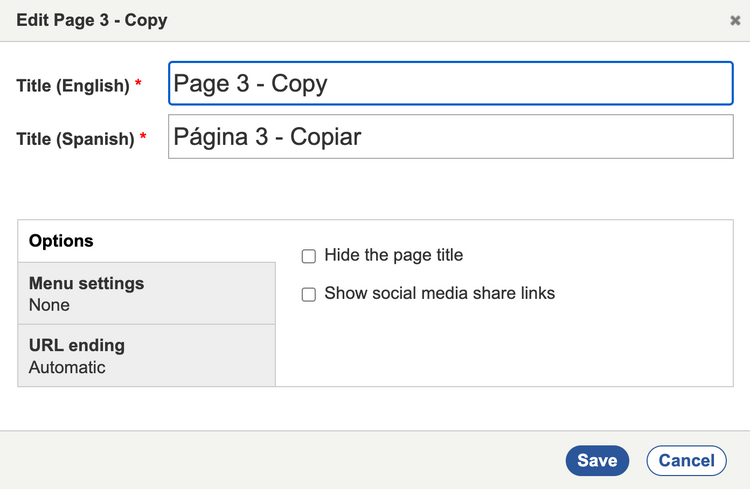Check the Show social media share links box
The height and width of the screenshot is (489, 750).
pyautogui.click(x=309, y=294)
